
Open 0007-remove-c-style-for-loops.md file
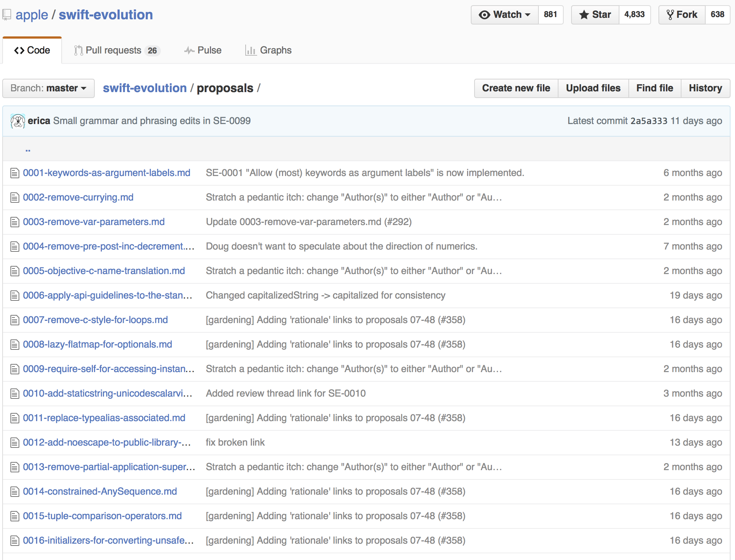95,320
